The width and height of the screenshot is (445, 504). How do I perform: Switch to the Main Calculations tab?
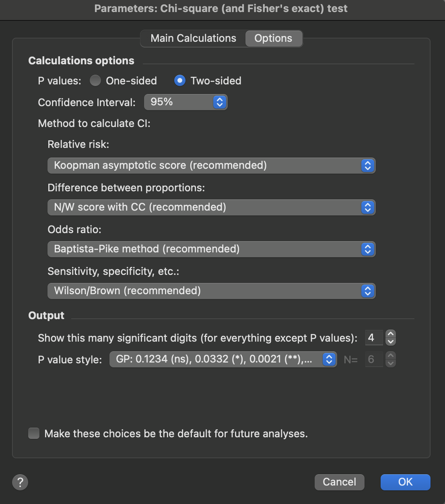point(193,39)
